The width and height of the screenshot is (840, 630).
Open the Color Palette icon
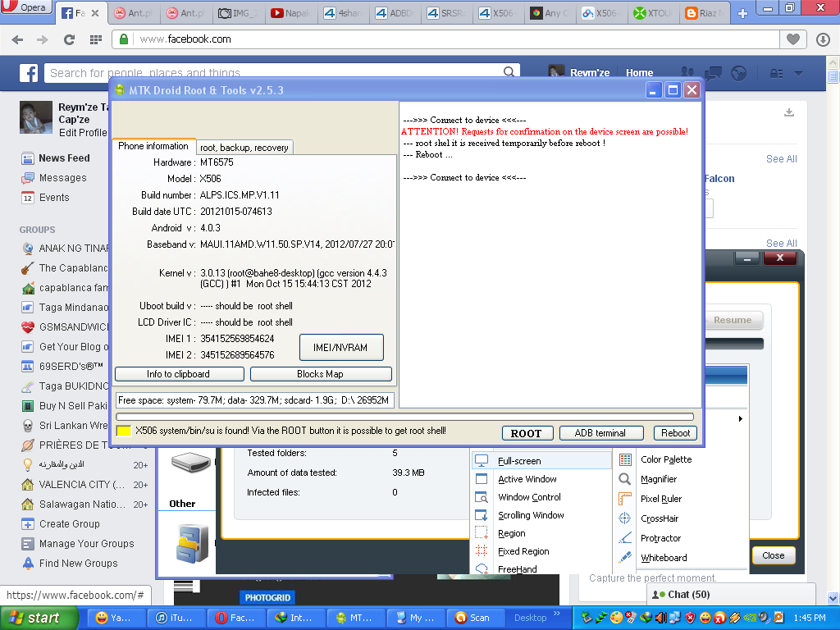(x=625, y=459)
